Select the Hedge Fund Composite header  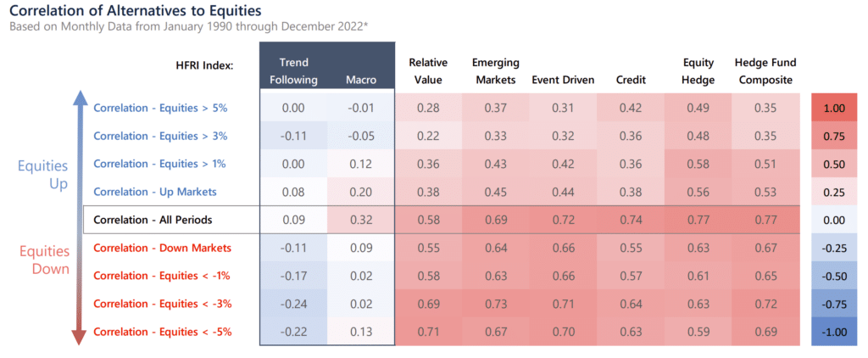pos(765,71)
